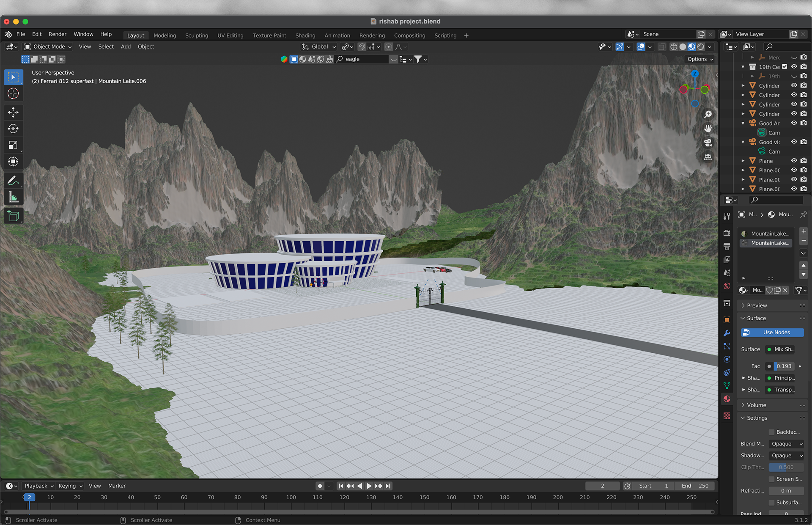812x525 pixels.
Task: Toggle the snap magnet in header
Action: pos(362,47)
